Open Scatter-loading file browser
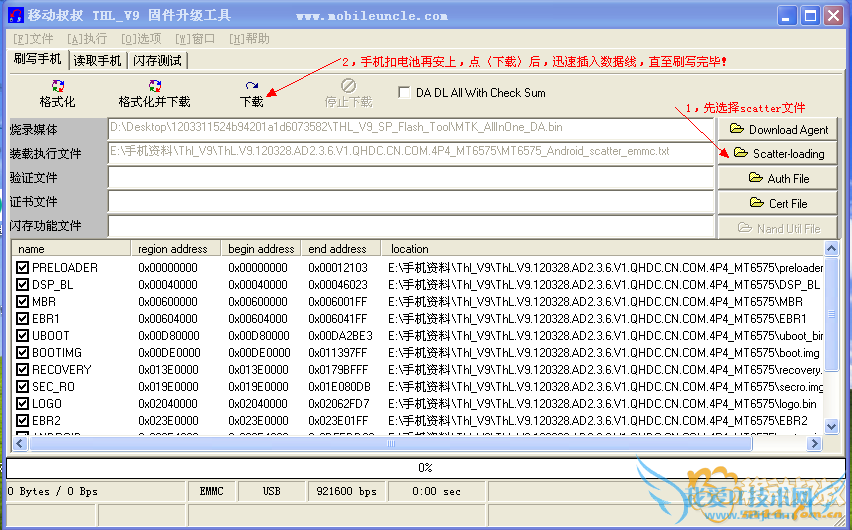Image resolution: width=852 pixels, height=530 pixels. pos(778,153)
